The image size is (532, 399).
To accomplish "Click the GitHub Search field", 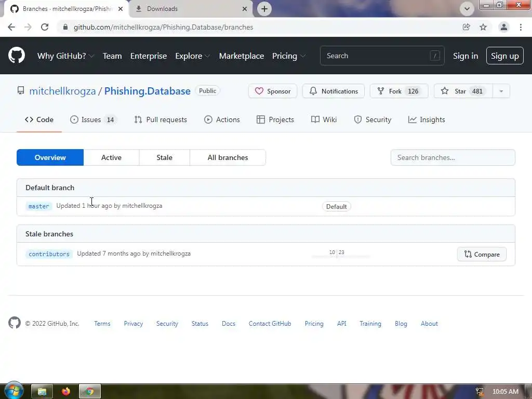I will [382, 56].
